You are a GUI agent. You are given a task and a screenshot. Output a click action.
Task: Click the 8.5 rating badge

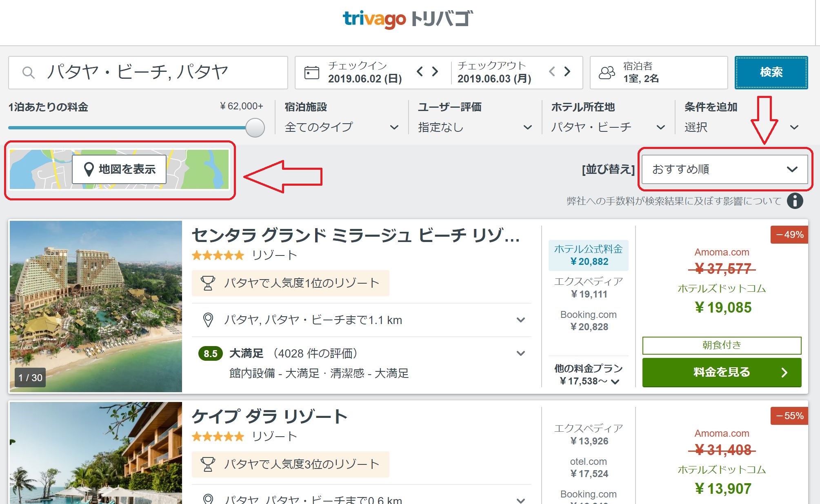pyautogui.click(x=210, y=353)
